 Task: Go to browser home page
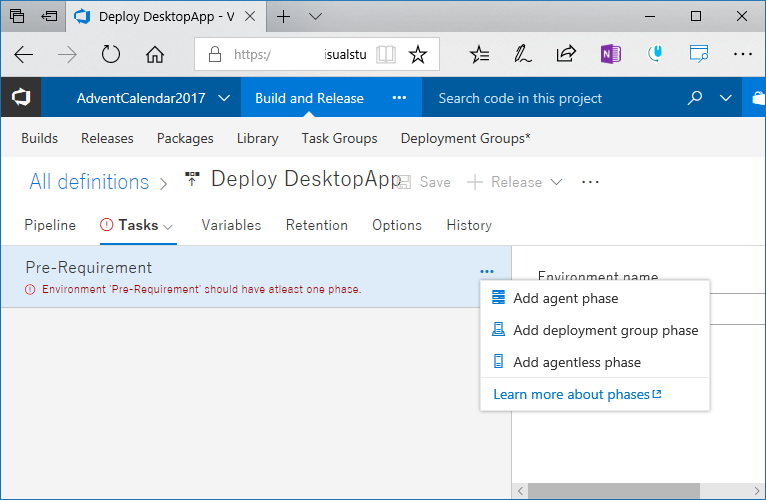pos(155,55)
